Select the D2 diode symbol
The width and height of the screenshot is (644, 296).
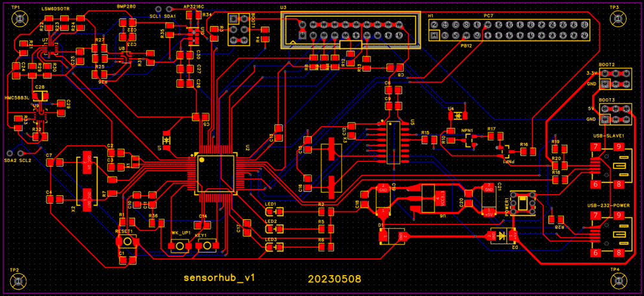click(502, 236)
